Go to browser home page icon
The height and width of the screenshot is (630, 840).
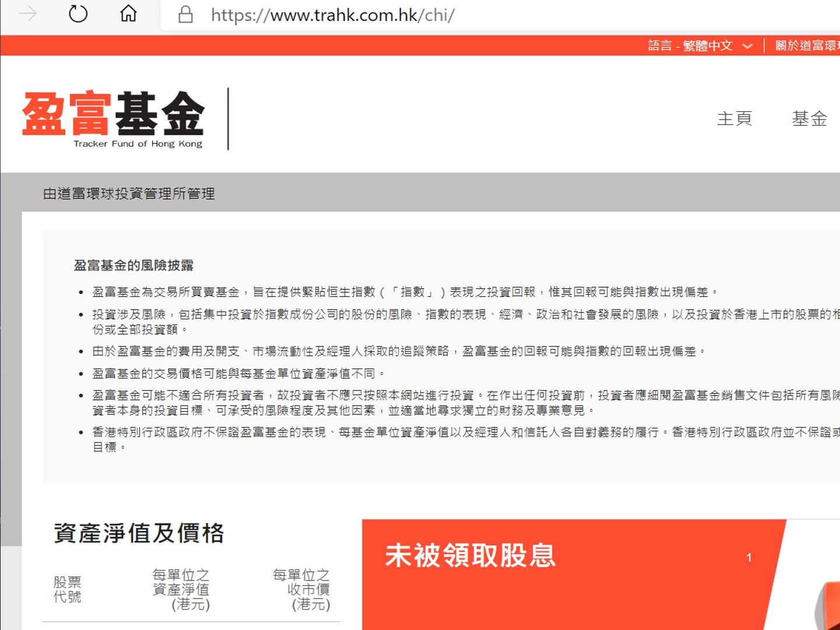pos(128,13)
